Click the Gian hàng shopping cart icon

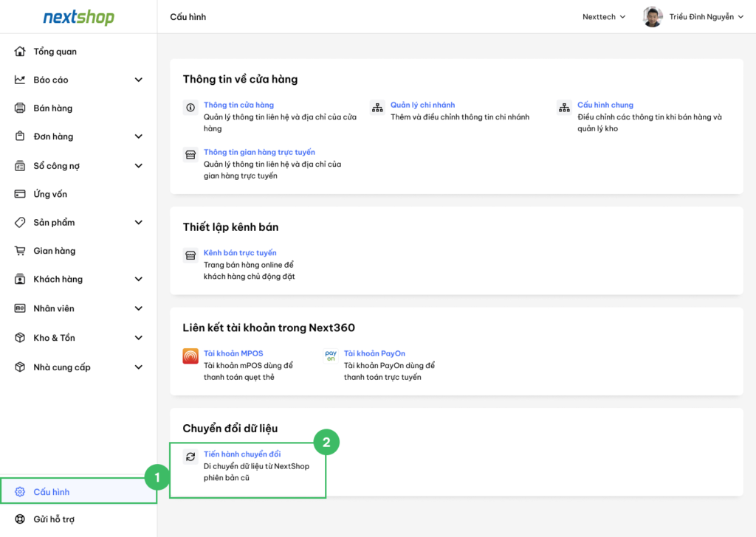[x=20, y=251]
